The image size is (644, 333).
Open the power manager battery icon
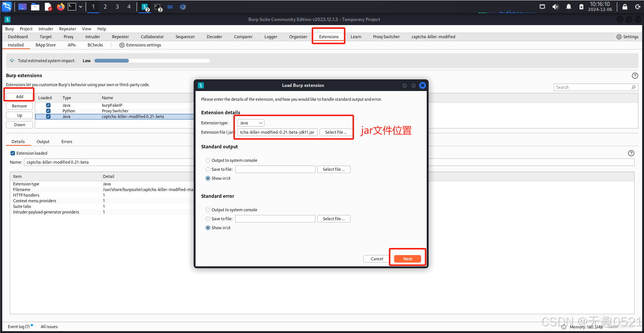[581, 7]
